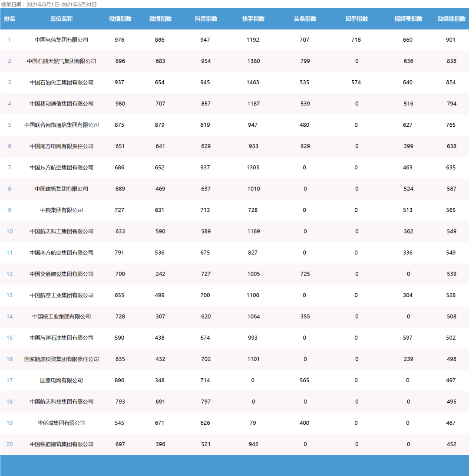
Task: Click rank number 10
Action: point(10,231)
